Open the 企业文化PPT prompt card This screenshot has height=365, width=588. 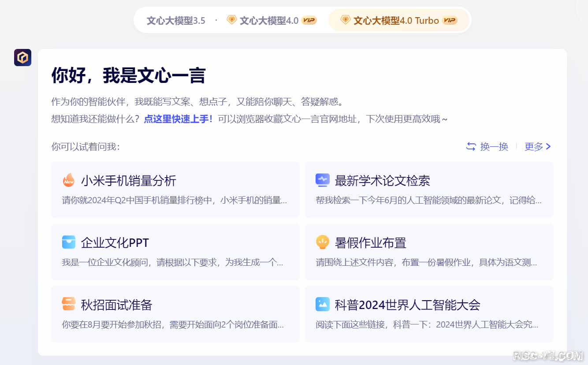pos(175,252)
